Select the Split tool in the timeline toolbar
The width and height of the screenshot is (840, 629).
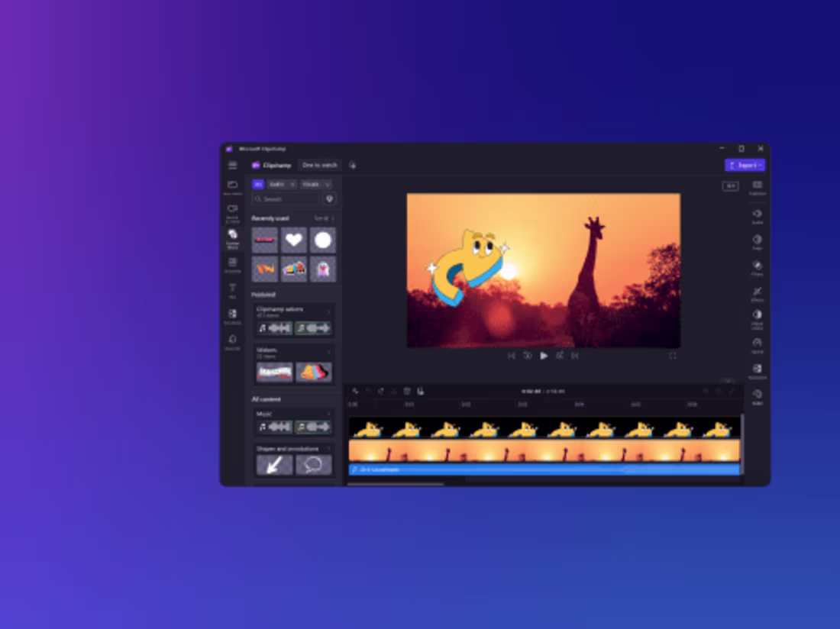click(380, 390)
